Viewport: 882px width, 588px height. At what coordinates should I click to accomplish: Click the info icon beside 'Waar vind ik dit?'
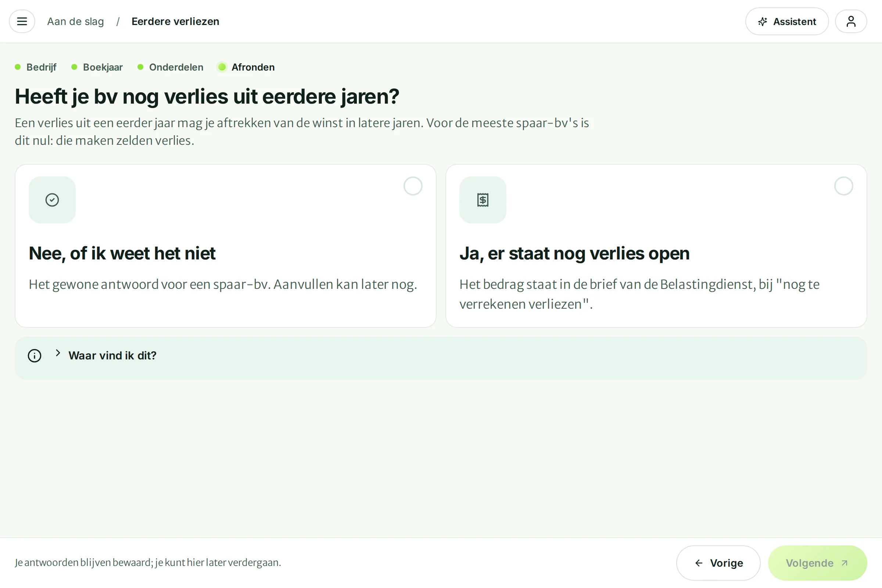(35, 355)
